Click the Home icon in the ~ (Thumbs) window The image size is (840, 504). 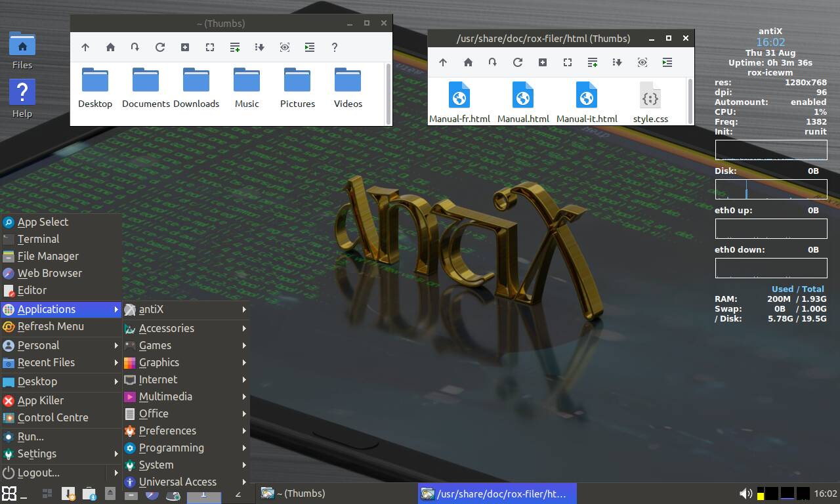pos(110,47)
